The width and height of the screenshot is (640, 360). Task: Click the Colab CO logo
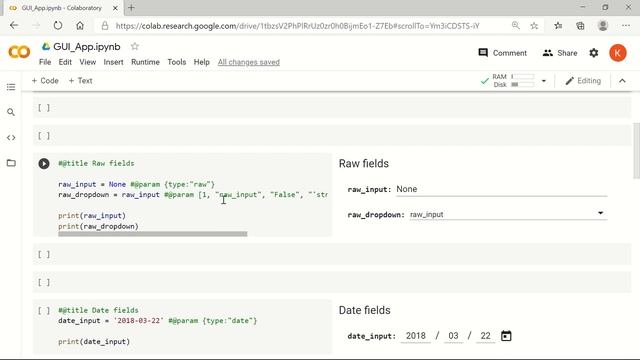pos(19,52)
